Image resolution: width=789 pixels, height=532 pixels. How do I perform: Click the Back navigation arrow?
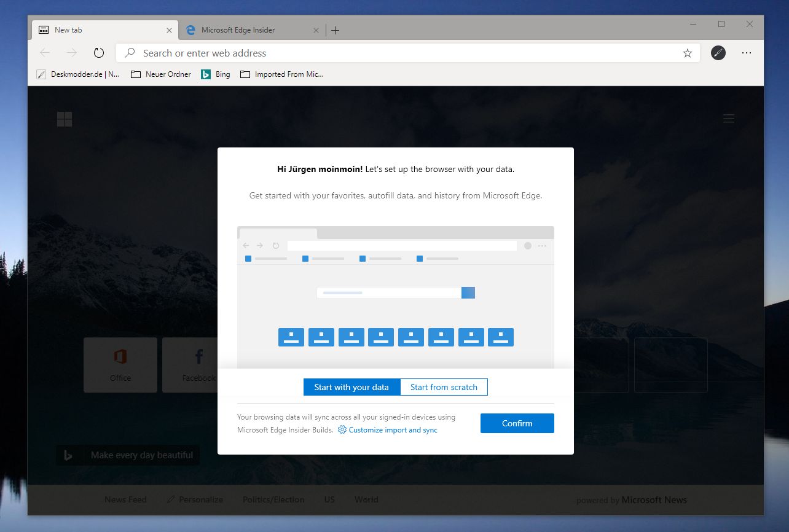coord(45,53)
